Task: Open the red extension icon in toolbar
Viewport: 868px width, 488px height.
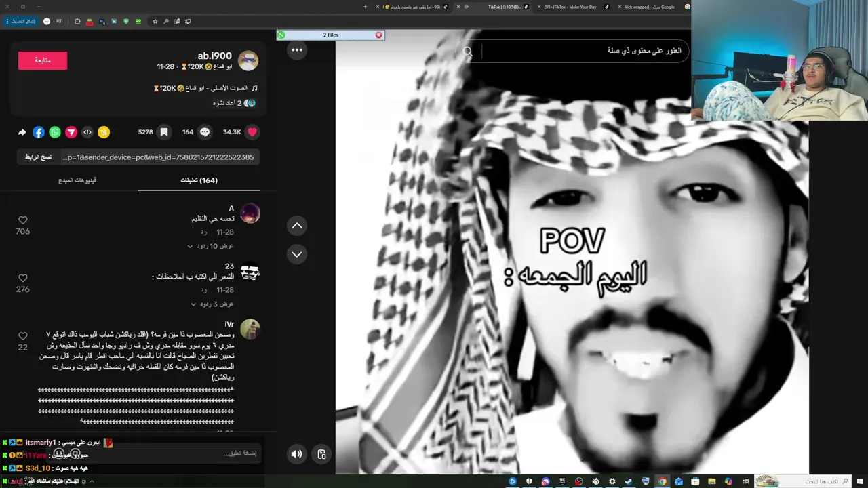Action: point(90,22)
